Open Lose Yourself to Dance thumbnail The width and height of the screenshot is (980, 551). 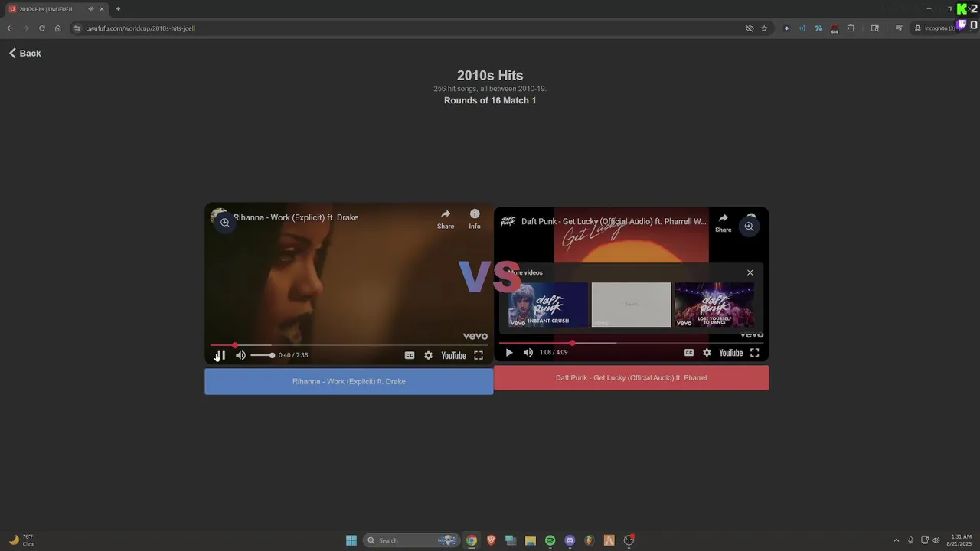click(x=714, y=305)
